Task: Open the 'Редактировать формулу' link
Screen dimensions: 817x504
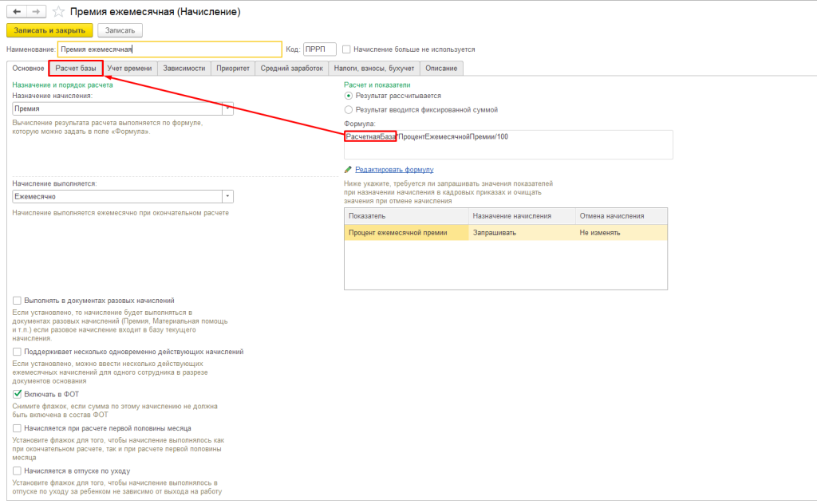Action: 394,170
